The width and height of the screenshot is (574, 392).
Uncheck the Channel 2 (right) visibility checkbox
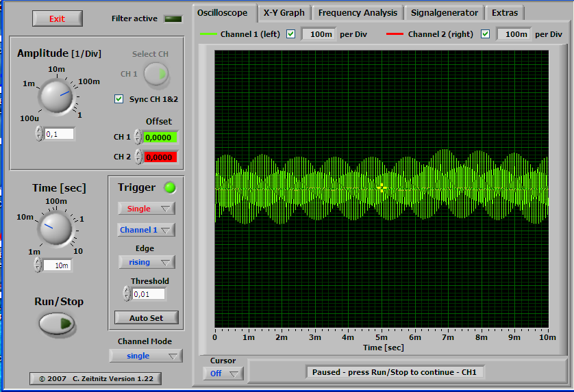[x=486, y=34]
